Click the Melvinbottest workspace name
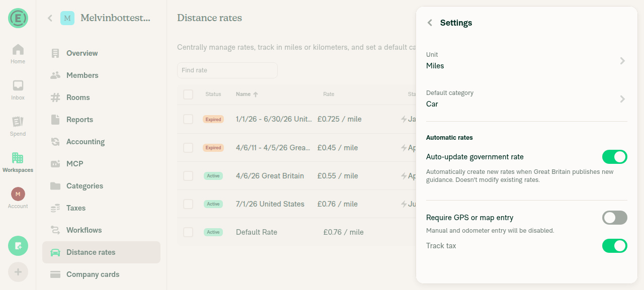The image size is (644, 290). [116, 18]
